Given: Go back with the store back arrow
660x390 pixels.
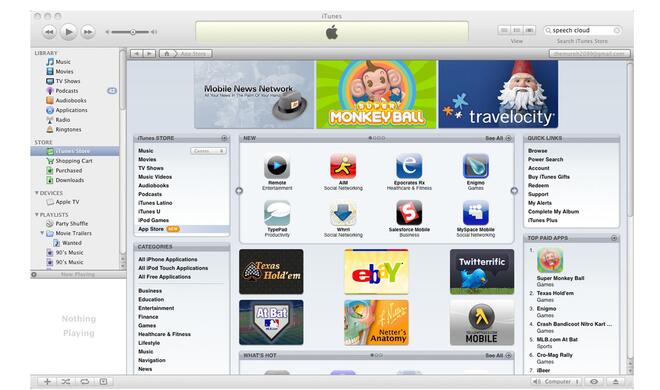Looking at the screenshot, I should 136,54.
